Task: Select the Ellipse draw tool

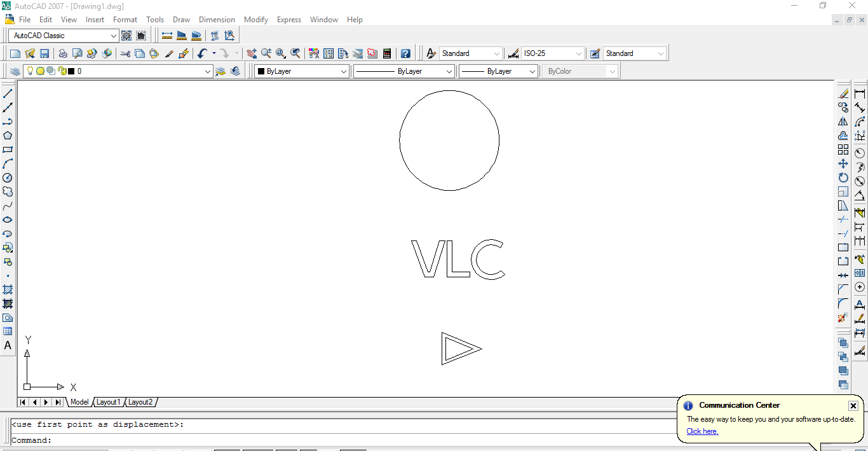Action: 8,219
